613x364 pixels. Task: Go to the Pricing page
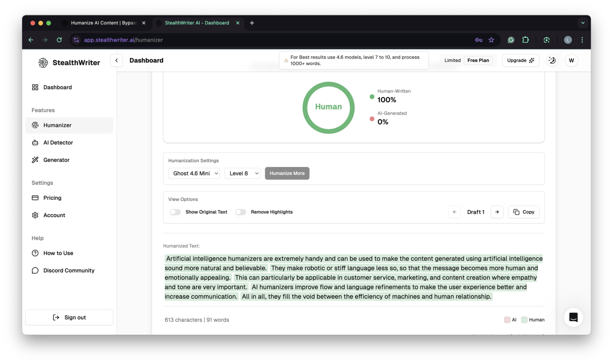(x=69, y=198)
